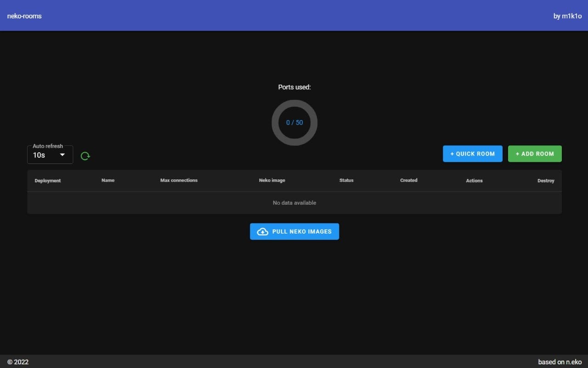Open the m1k1o author link
This screenshot has height=368, width=588.
click(x=571, y=16)
